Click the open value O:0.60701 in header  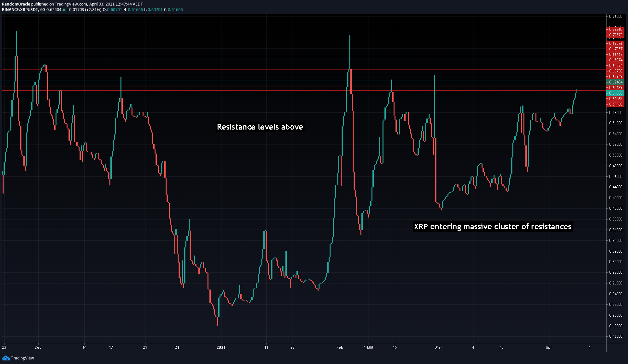tap(112, 10)
